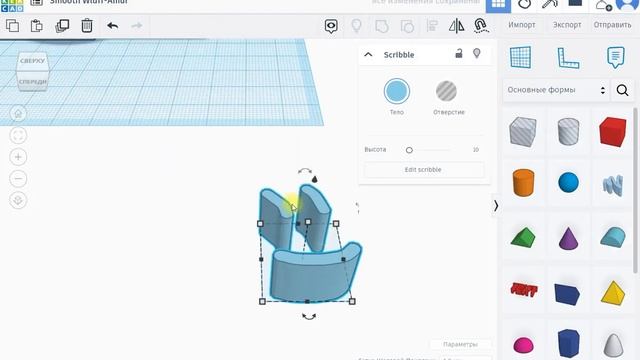This screenshot has height=360, width=640.
Task: Set shape to hole (Отверстие)
Action: click(x=447, y=91)
